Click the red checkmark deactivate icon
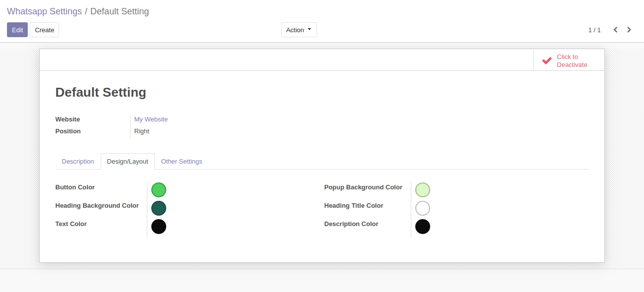The width and height of the screenshot is (644, 292). [547, 60]
